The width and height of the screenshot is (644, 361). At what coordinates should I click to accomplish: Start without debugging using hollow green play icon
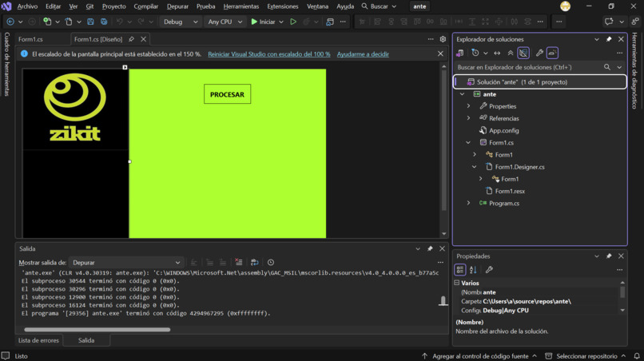coord(293,22)
